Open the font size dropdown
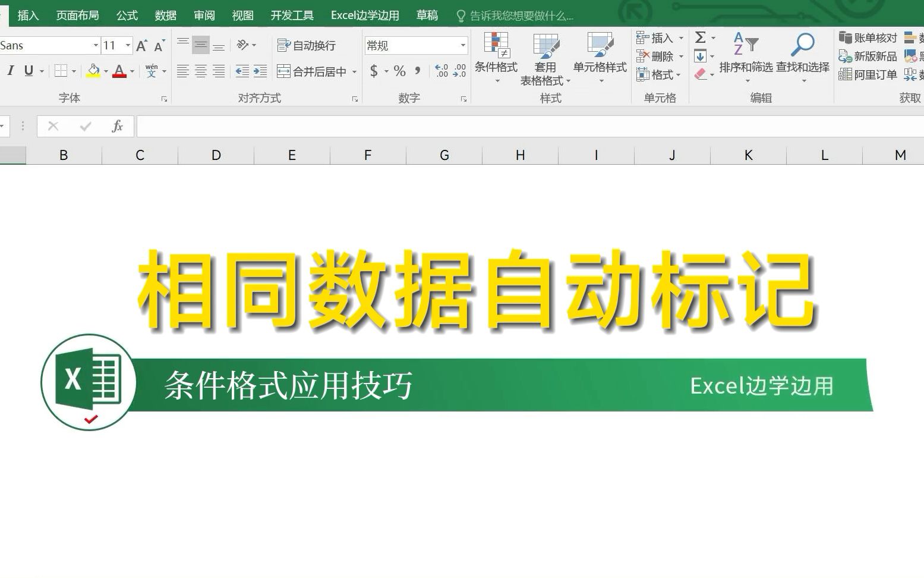 tap(128, 45)
